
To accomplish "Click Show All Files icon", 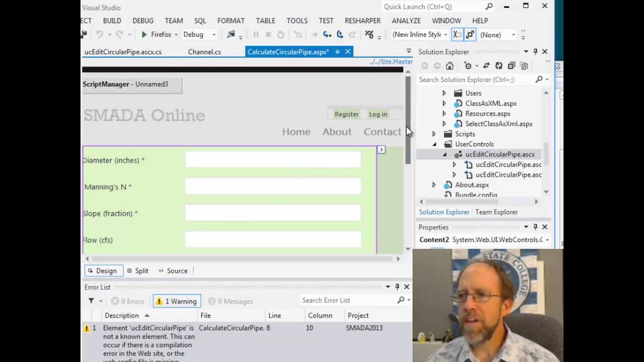I will (524, 66).
